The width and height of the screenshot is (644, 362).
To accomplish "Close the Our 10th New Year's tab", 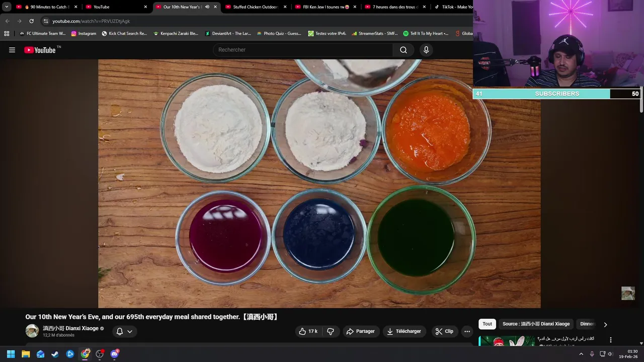I will coord(215,7).
